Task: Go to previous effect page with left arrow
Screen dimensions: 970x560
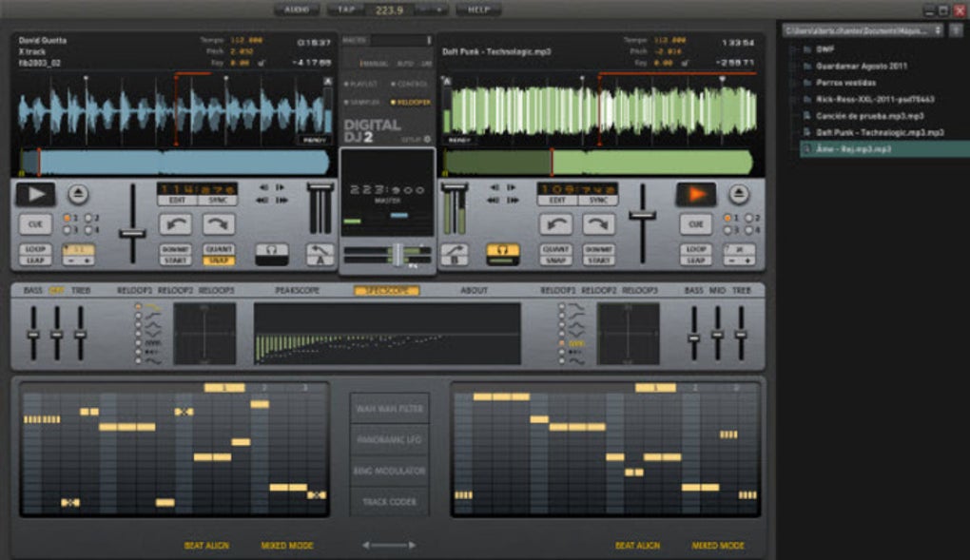Action: click(366, 545)
